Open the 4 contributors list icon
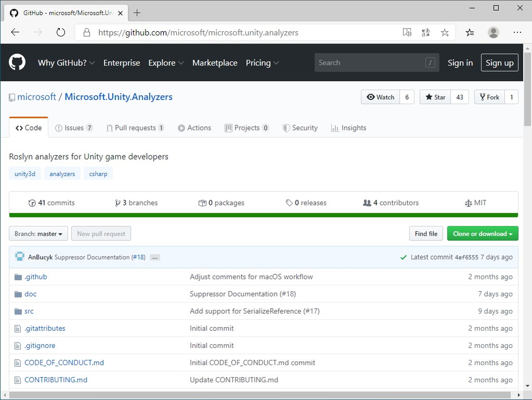Screen dimensions: 532x400 pos(367,203)
